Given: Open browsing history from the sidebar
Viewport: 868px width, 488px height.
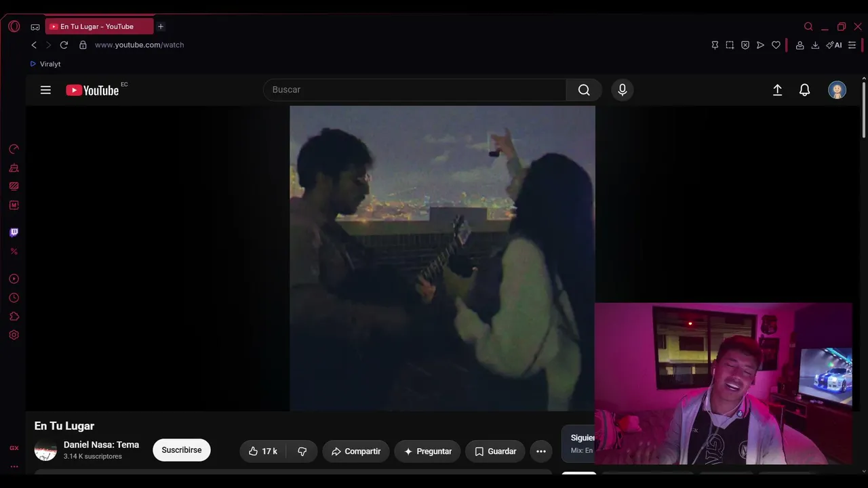Looking at the screenshot, I should coord(14,298).
